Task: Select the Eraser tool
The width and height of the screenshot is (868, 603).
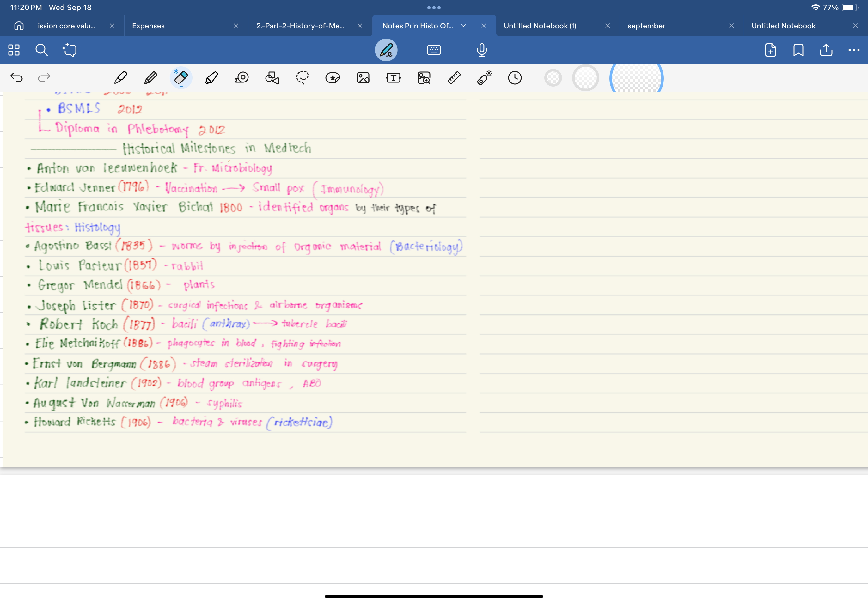Action: point(181,78)
